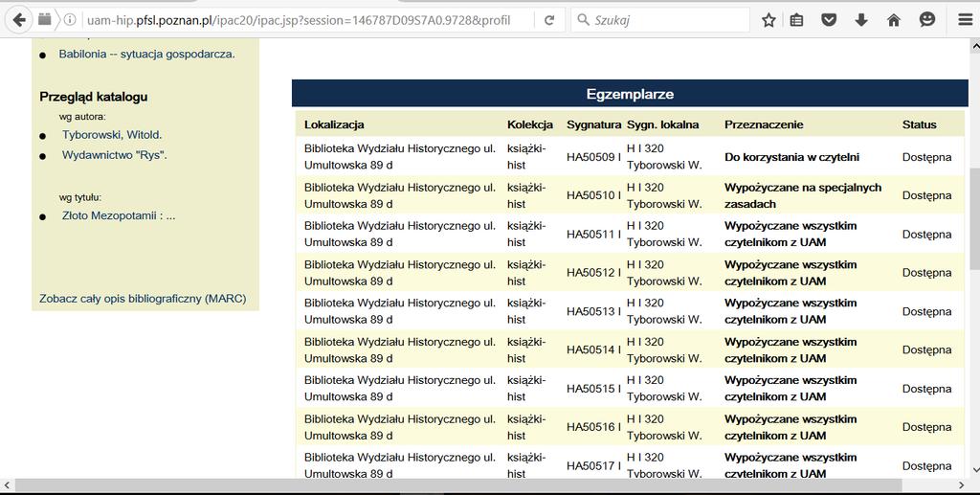Screen dimensions: 980x495
Task: Click the Status column header
Action: point(920,125)
